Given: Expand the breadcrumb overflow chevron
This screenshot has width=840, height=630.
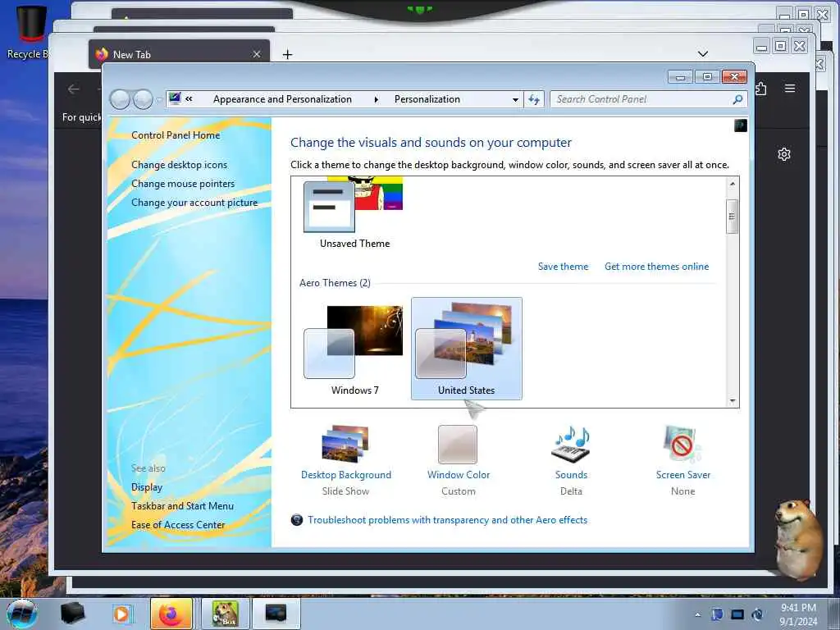Looking at the screenshot, I should point(189,98).
